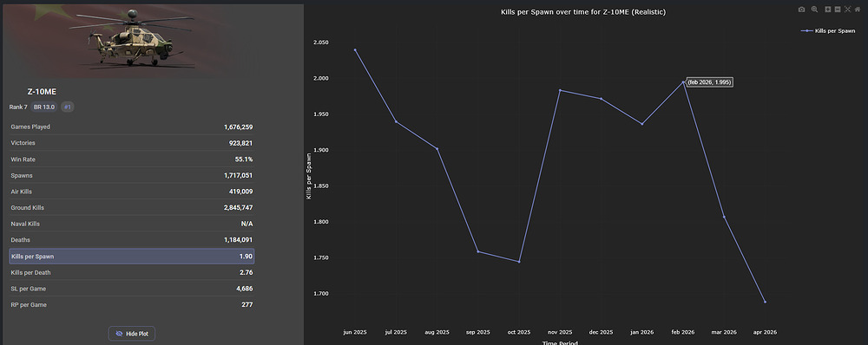868x345 pixels.
Task: Select the magnifier zoom tool in chart toolbar
Action: [x=814, y=10]
